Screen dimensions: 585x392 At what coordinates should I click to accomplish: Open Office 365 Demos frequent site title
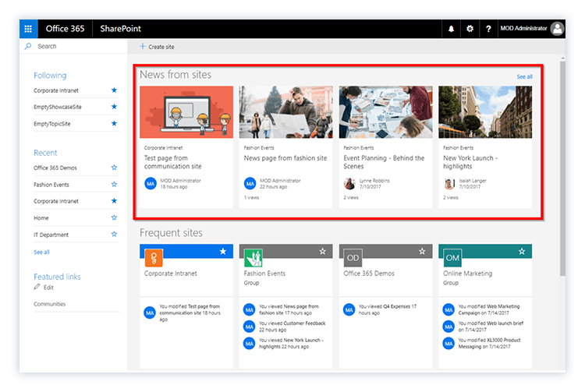click(369, 274)
